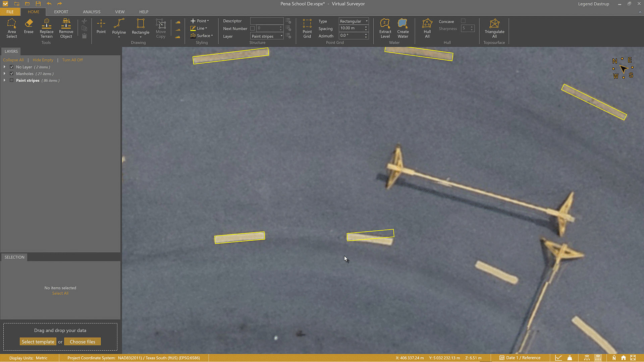Open the Layer dropdown showing Paint stripes

[x=267, y=36]
